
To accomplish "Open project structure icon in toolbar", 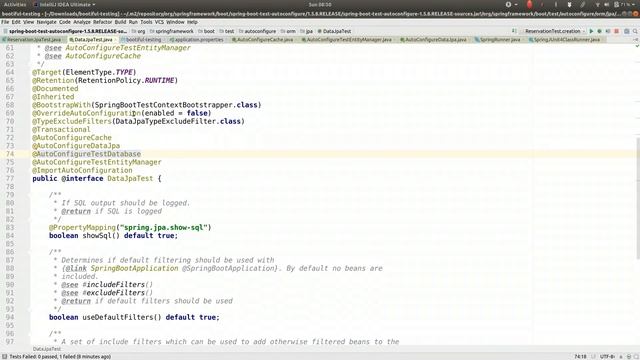I will coord(627,31).
